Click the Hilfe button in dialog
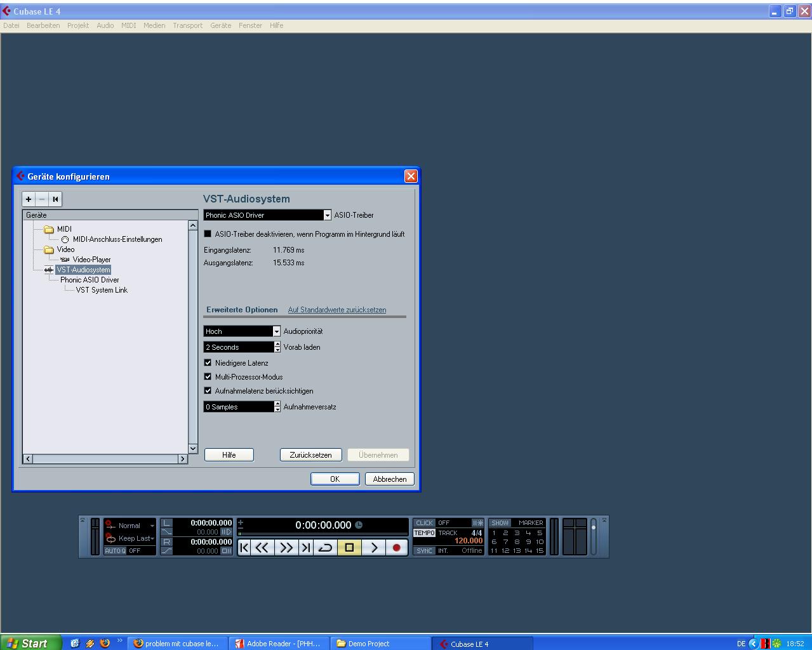Viewport: 812px width, 650px height. (x=229, y=455)
